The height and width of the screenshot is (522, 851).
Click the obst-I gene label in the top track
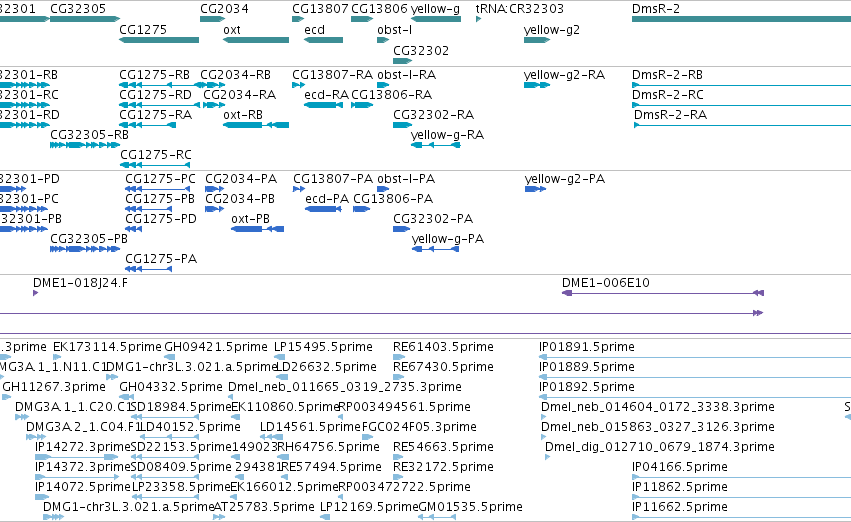(394, 30)
